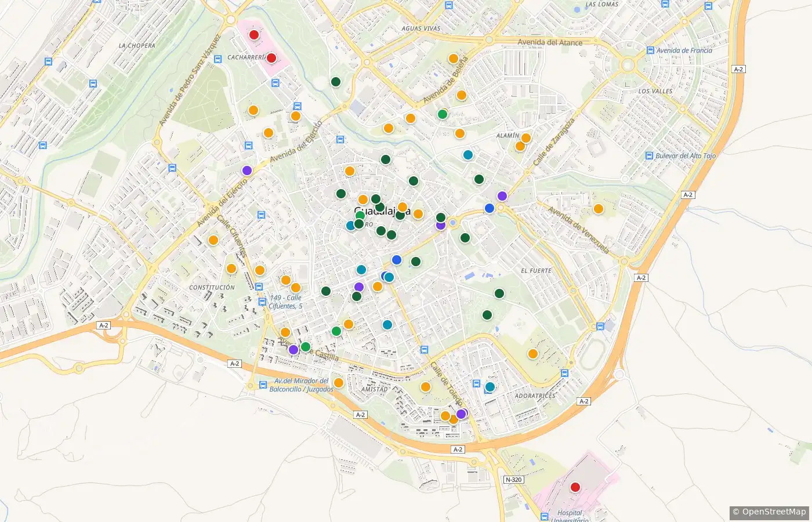This screenshot has width=812, height=522.
Task: Select the teal marker below-left of ALAMÍN label
Action: pos(468,155)
